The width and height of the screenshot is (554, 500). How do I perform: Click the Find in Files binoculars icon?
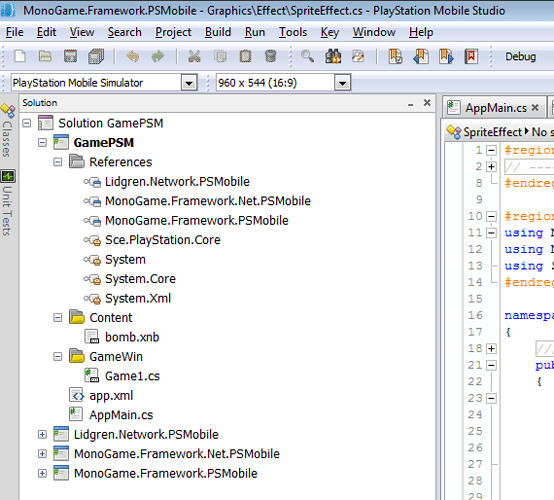pyautogui.click(x=333, y=56)
